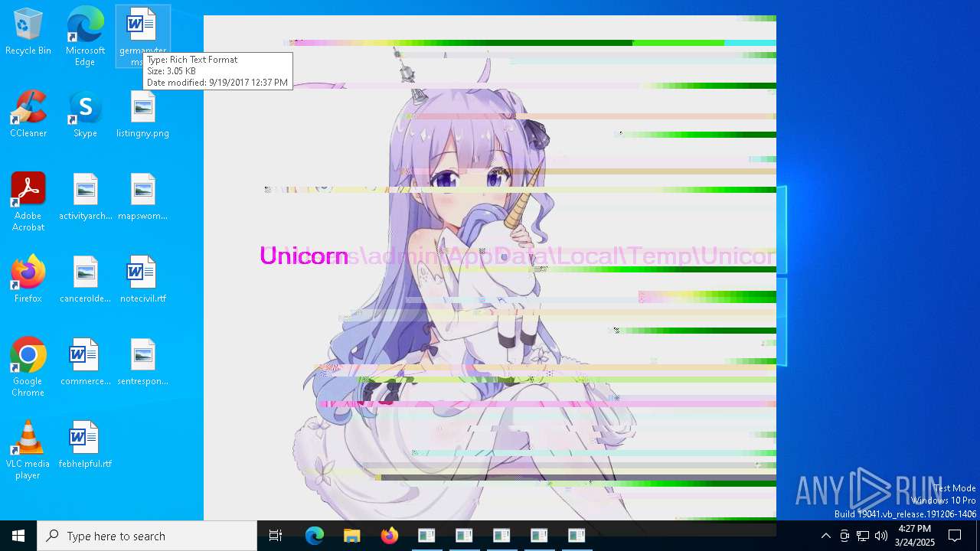Viewport: 980px width, 551px height.
Task: Open the Action Center notifications icon
Action: [955, 536]
